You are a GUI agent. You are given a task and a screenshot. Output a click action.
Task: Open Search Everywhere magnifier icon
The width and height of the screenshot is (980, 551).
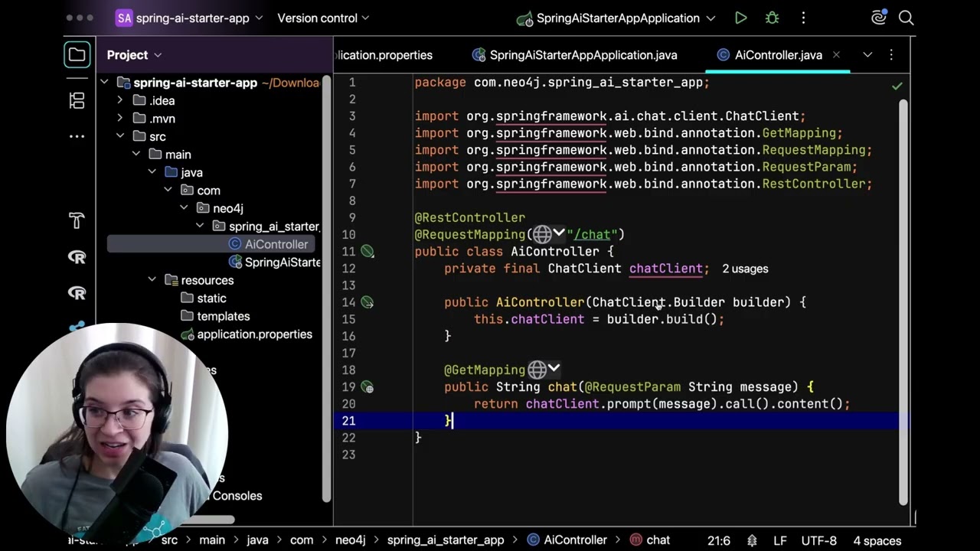[906, 18]
